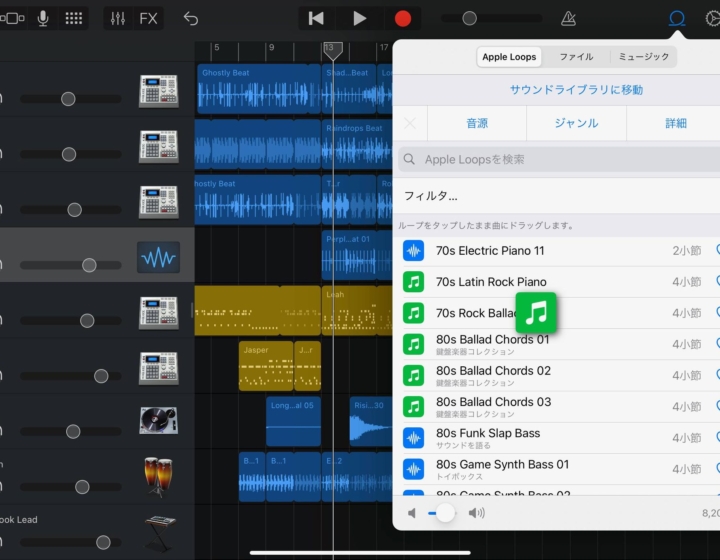Open the 音源 filter category

click(x=477, y=123)
